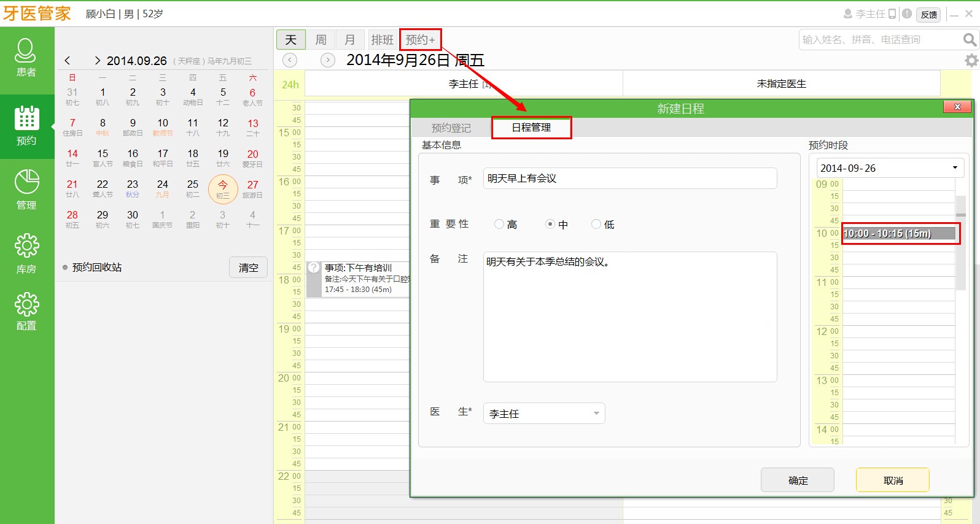Open the 配置 settings sidebar icon
The width and height of the screenshot is (980, 524).
point(26,311)
